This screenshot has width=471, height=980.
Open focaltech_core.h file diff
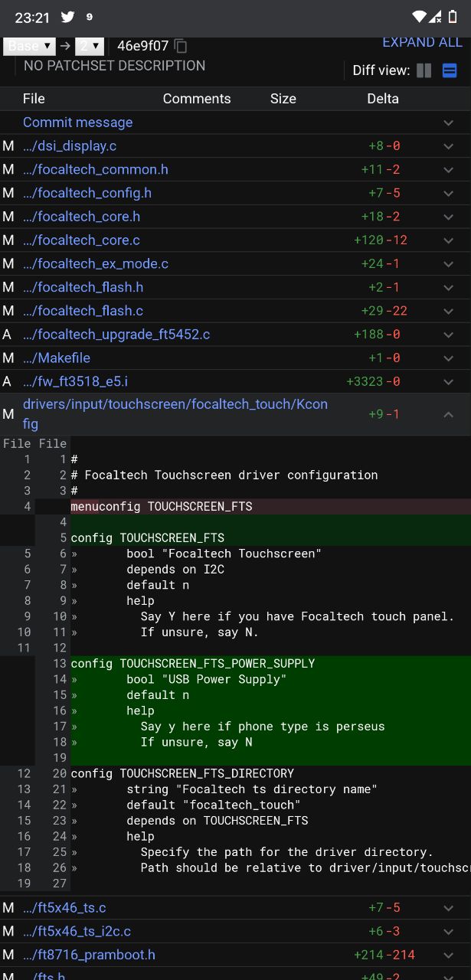click(81, 217)
